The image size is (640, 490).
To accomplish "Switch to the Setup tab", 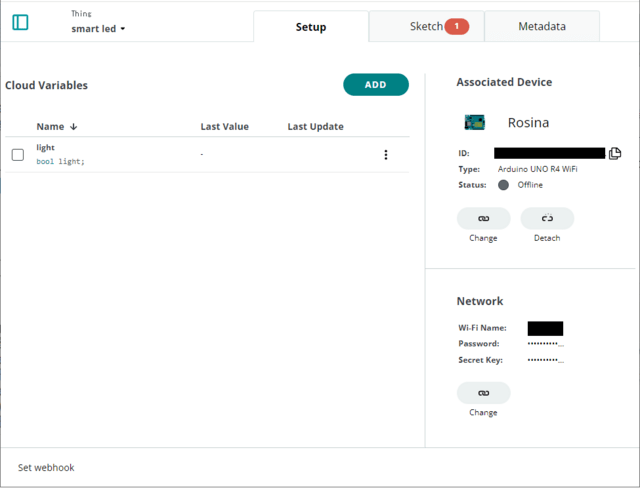I will point(310,27).
